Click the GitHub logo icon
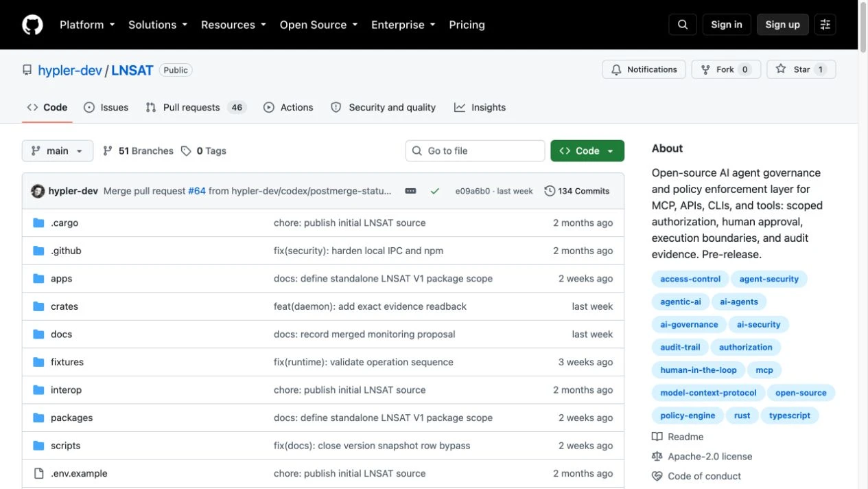 point(32,25)
